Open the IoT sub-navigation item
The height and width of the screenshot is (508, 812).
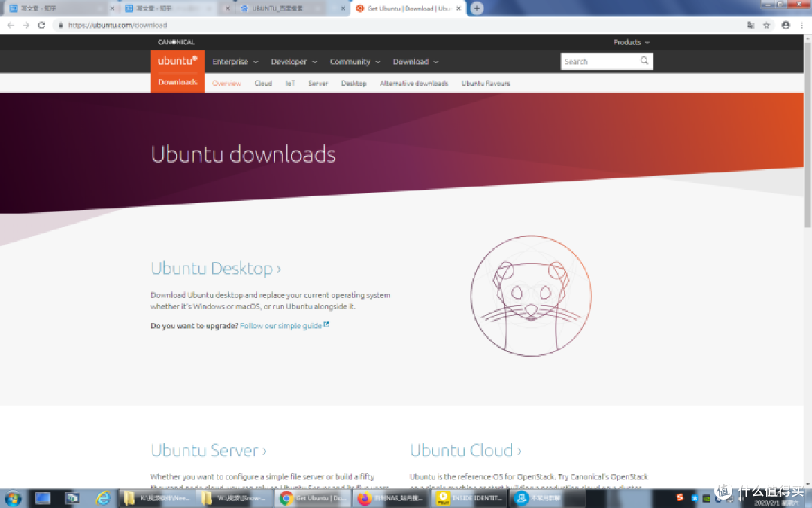tap(290, 83)
